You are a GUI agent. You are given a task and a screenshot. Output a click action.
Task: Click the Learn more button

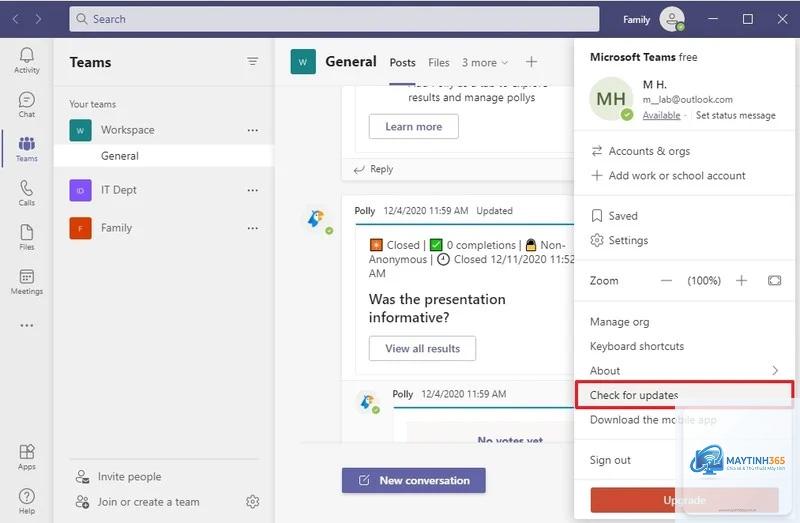[x=413, y=127]
